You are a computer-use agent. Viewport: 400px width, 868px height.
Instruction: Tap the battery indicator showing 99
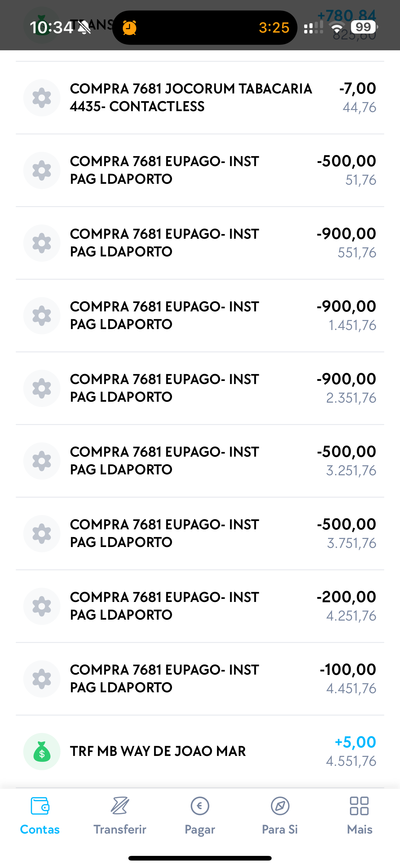363,27
